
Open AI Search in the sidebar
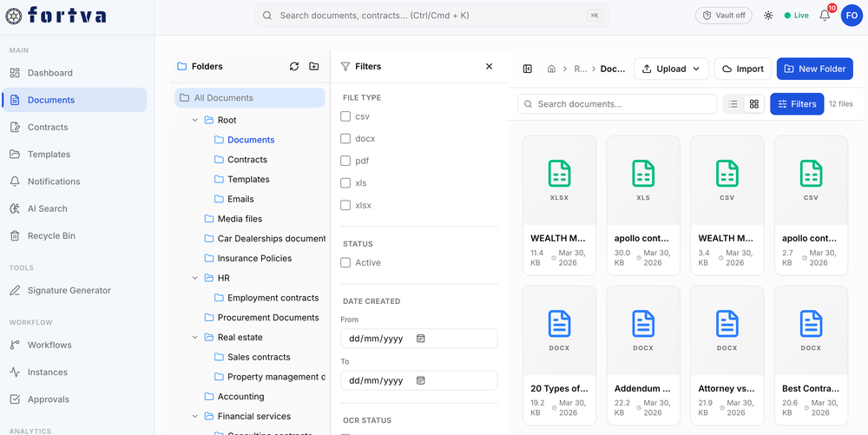pyautogui.click(x=74, y=208)
